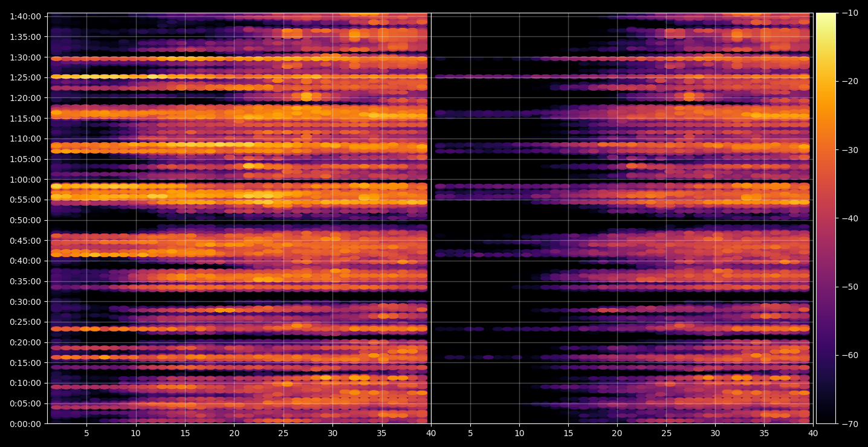Click the −50 colorbar tick label

pyautogui.click(x=850, y=287)
